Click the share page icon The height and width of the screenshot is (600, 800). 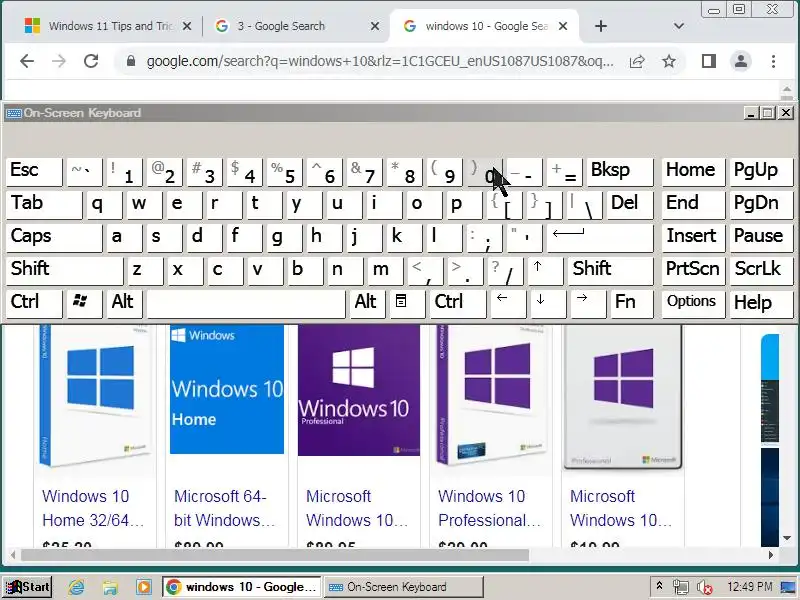tap(637, 61)
